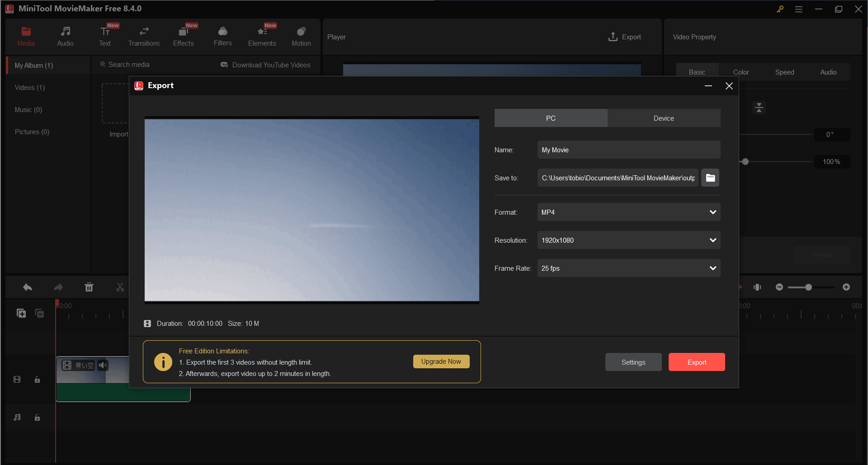Open the Format dropdown showing MP4
Viewport: 868px width, 465px height.
[628, 212]
